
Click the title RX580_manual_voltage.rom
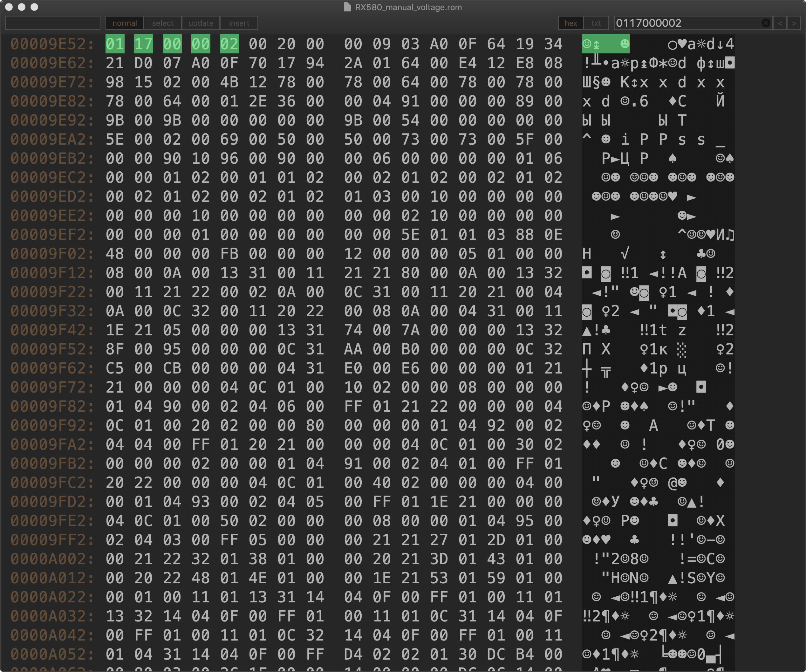pyautogui.click(x=408, y=7)
